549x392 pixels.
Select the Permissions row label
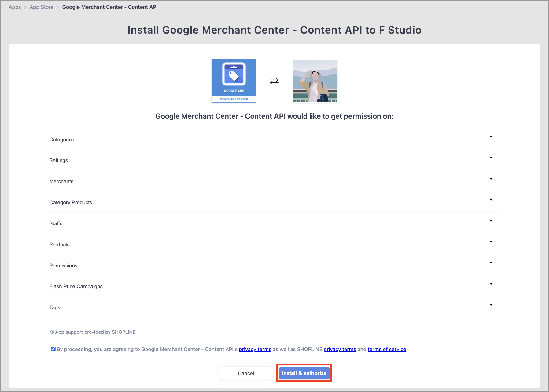pos(63,266)
